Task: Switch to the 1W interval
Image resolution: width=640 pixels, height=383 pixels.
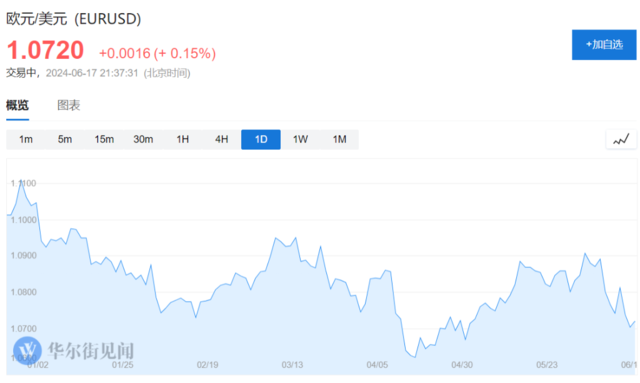Action: (x=300, y=140)
